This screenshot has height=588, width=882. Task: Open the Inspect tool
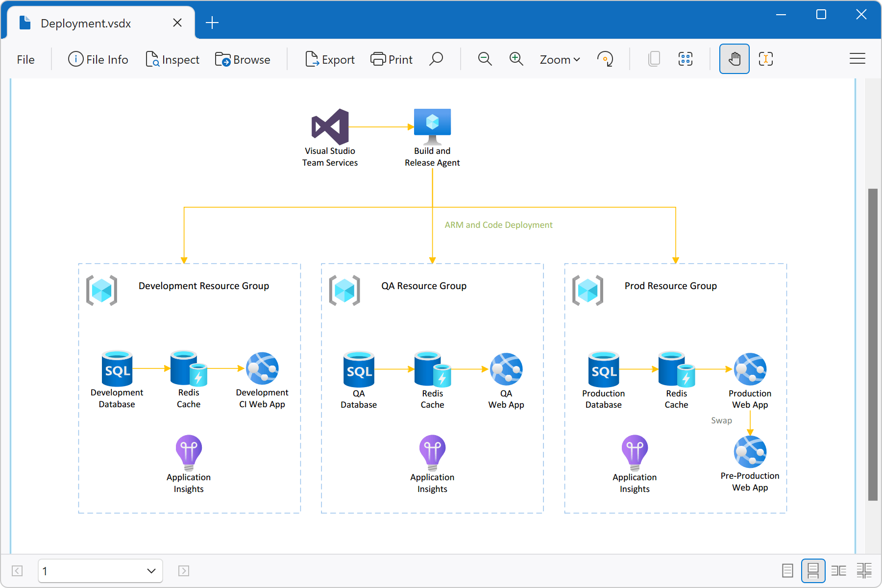tap(172, 59)
